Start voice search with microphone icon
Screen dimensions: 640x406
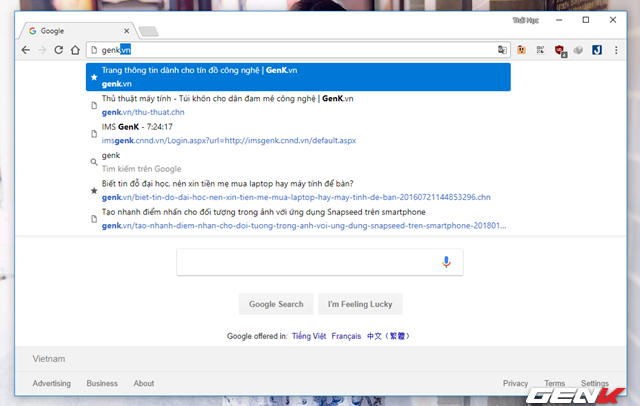446,262
